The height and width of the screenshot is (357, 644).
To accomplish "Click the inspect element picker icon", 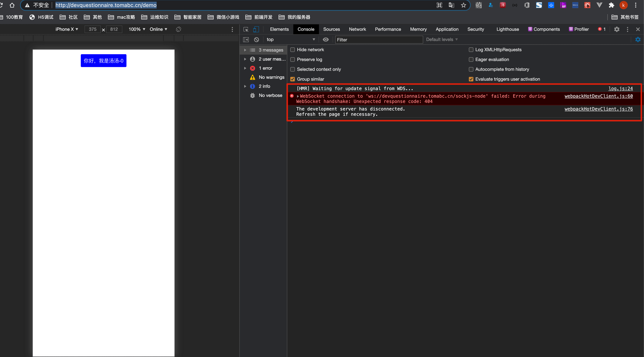I will tap(246, 29).
